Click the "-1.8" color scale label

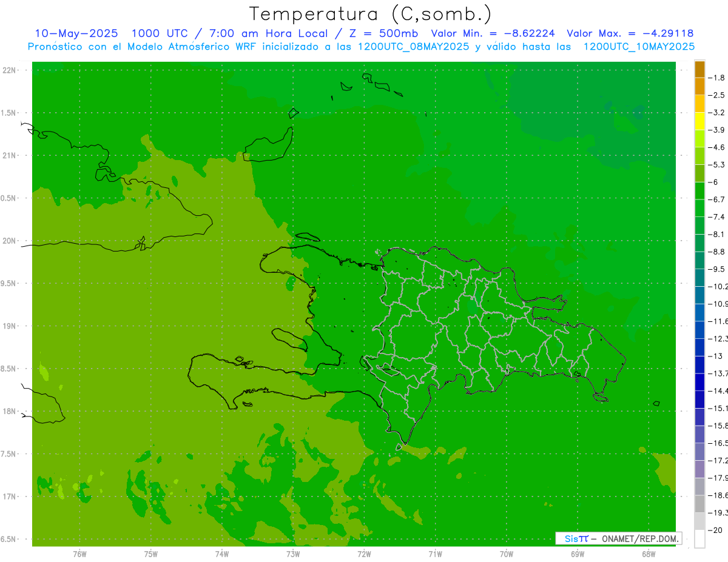[716, 78]
